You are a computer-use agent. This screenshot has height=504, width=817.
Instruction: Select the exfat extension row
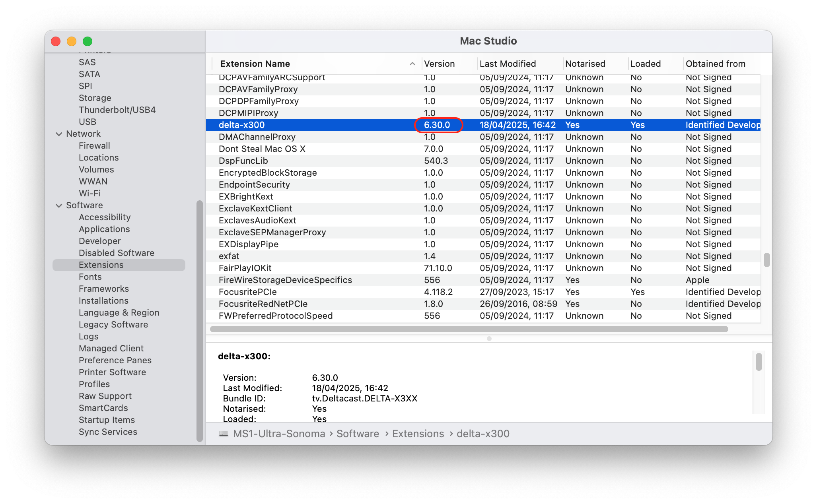(483, 256)
